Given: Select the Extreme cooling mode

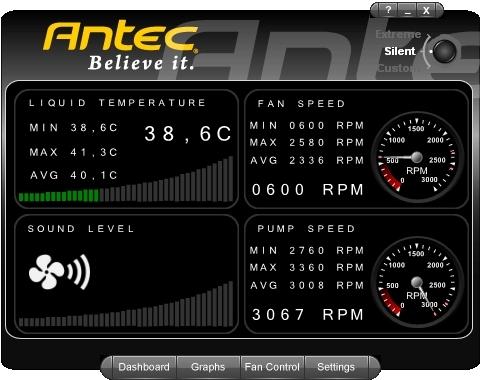Looking at the screenshot, I should click(x=398, y=34).
